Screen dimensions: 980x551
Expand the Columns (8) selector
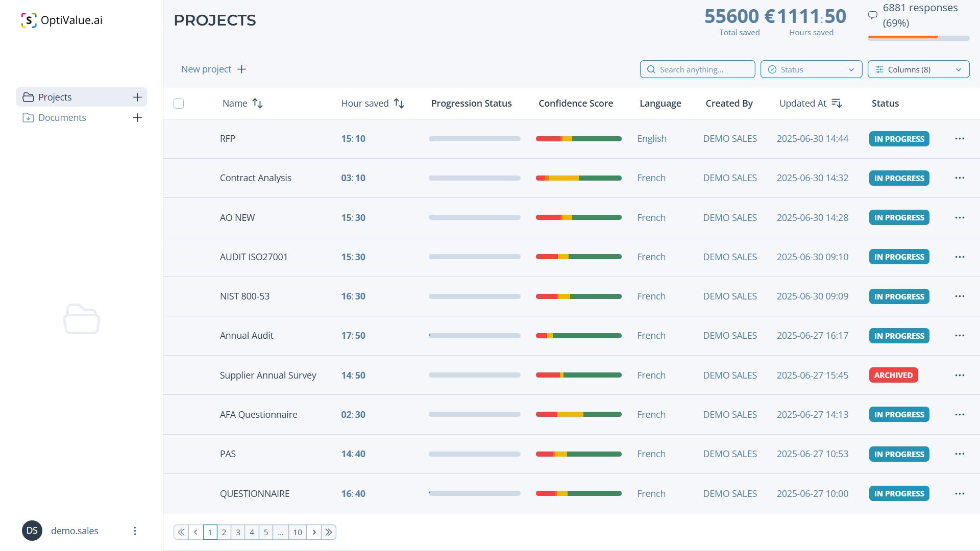click(x=918, y=69)
